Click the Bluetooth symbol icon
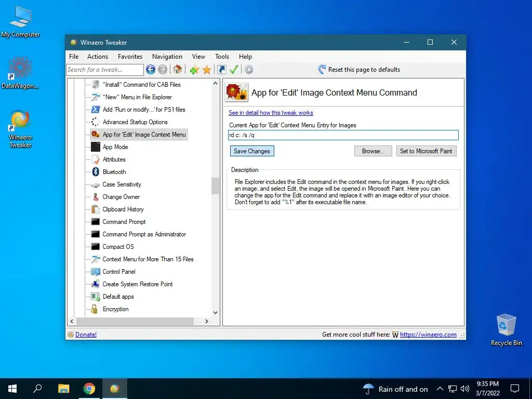This screenshot has height=399, width=532. (96, 172)
